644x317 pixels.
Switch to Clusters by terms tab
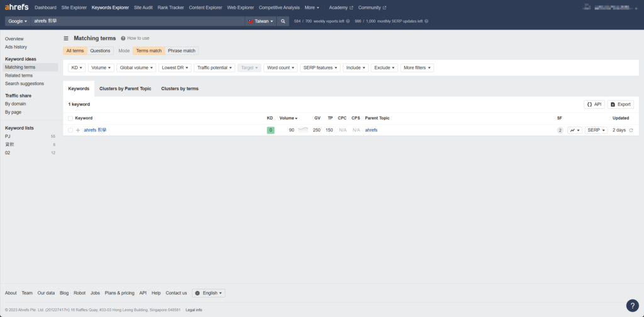pyautogui.click(x=180, y=89)
